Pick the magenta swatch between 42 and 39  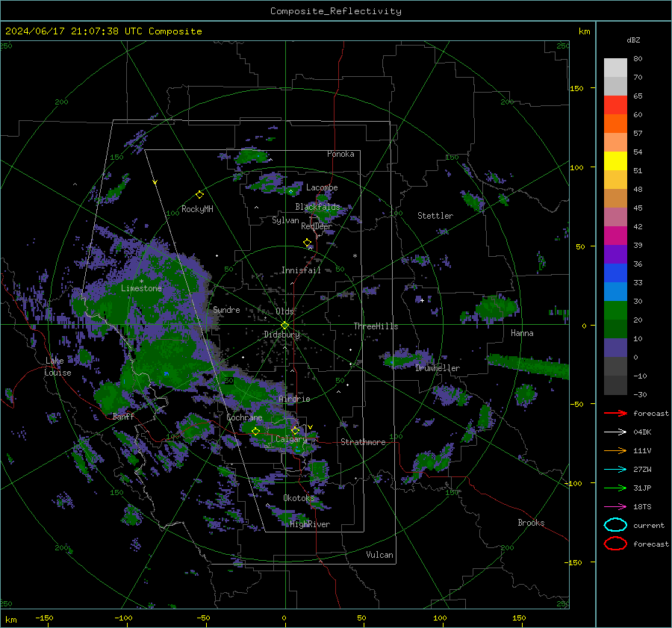[x=615, y=236]
